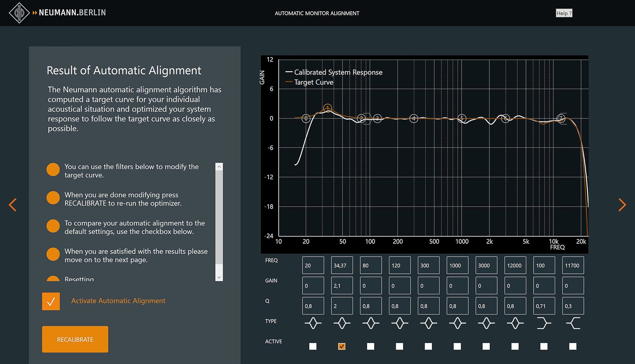Change filter type icon for 20 Hz filter
The height and width of the screenshot is (364, 635).
pyautogui.click(x=313, y=323)
